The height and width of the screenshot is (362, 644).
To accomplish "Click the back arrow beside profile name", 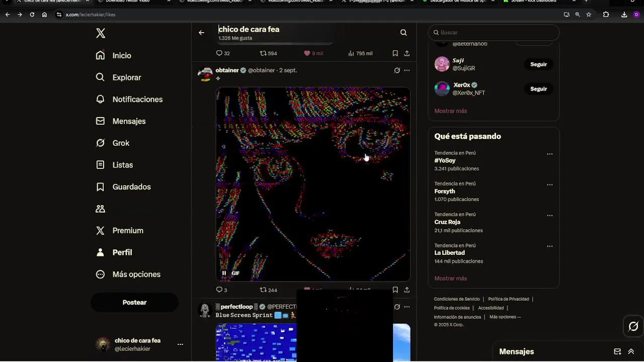I will tap(201, 33).
